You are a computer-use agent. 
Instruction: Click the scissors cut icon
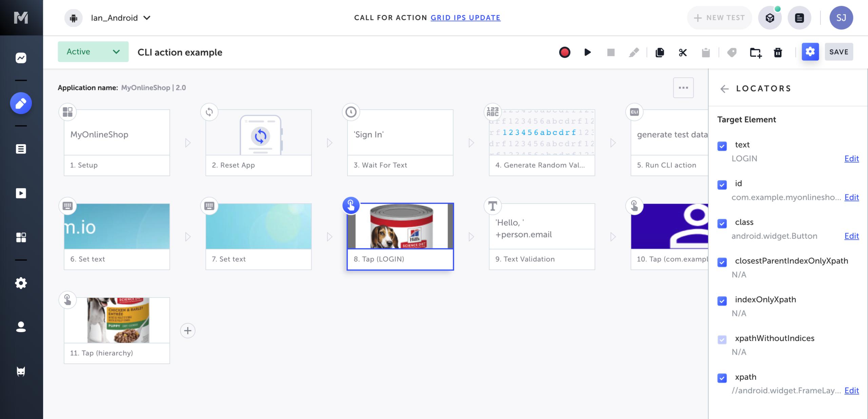(x=683, y=52)
